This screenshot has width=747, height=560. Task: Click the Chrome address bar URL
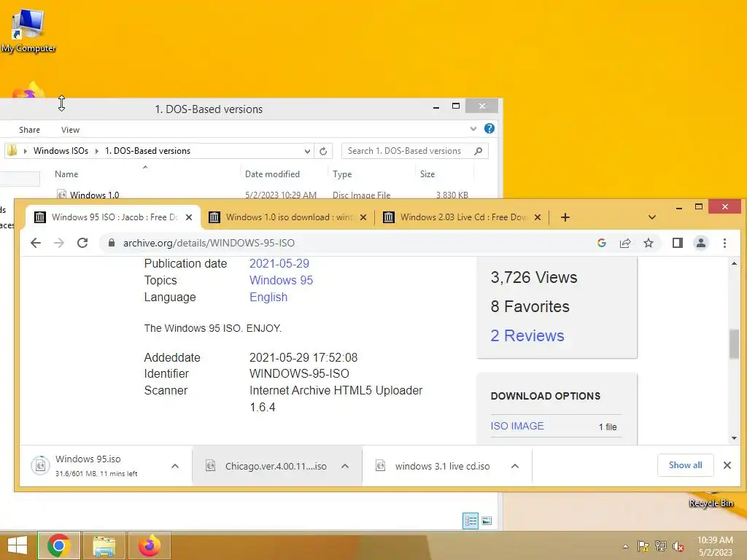tap(209, 243)
